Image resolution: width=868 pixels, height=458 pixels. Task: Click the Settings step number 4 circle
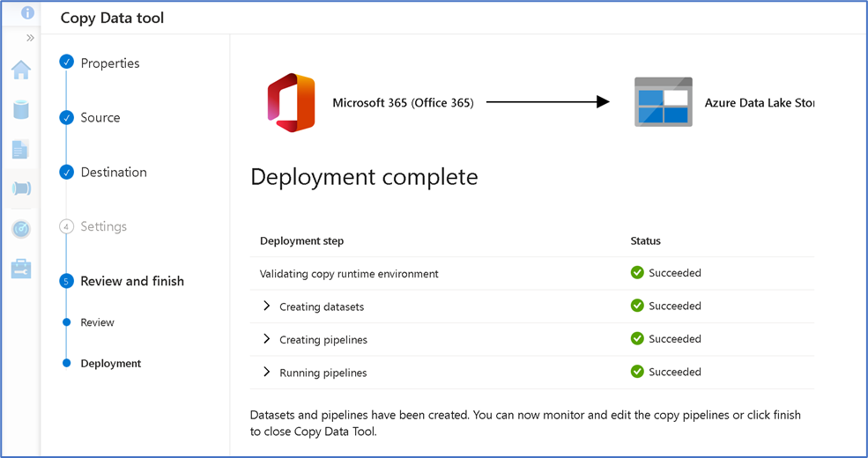[x=66, y=226]
